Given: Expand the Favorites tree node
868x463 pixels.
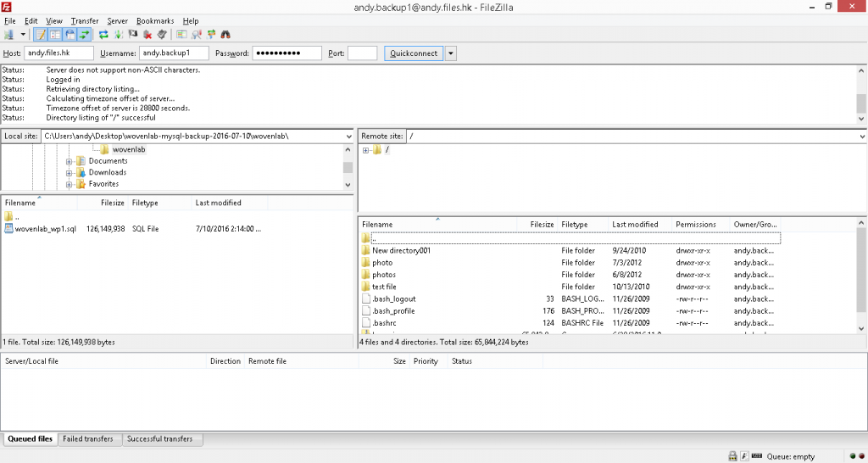Looking at the screenshot, I should [x=70, y=184].
